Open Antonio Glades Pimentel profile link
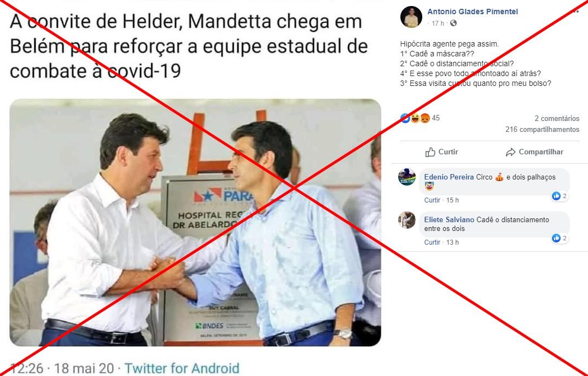 (473, 11)
